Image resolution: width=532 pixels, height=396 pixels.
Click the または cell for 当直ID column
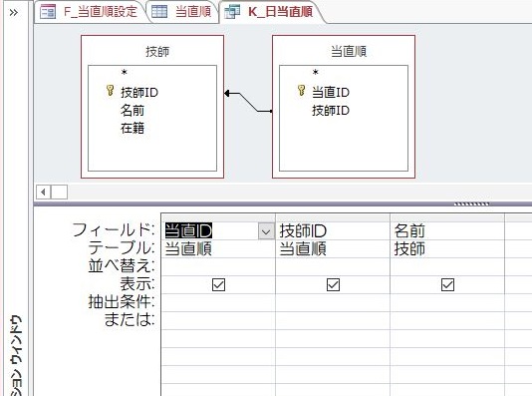pyautogui.click(x=218, y=320)
